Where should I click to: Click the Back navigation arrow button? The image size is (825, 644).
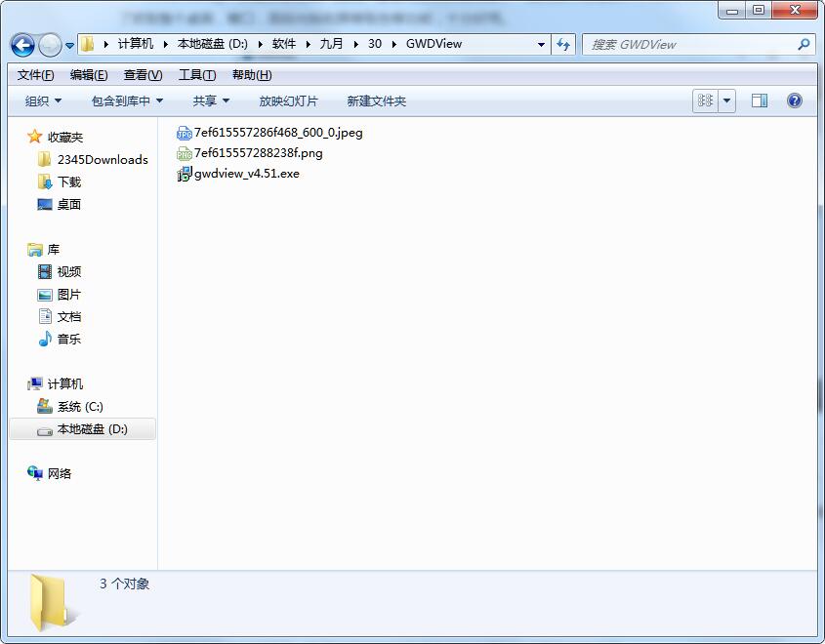coord(22,45)
